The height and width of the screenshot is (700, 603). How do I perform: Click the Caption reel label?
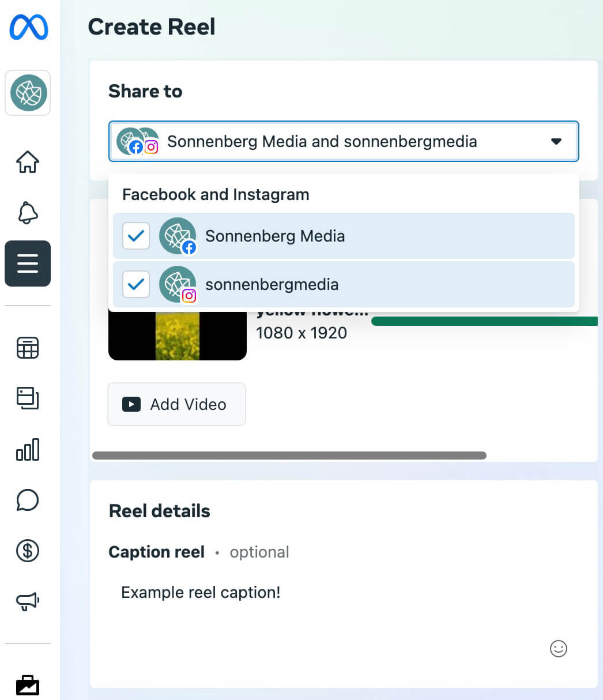coord(157,552)
